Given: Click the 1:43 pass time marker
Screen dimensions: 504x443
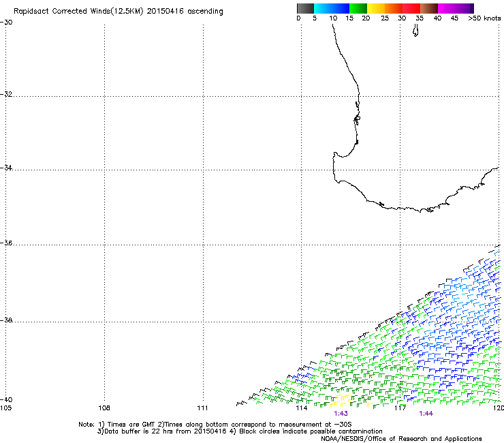Looking at the screenshot, I should [341, 414].
